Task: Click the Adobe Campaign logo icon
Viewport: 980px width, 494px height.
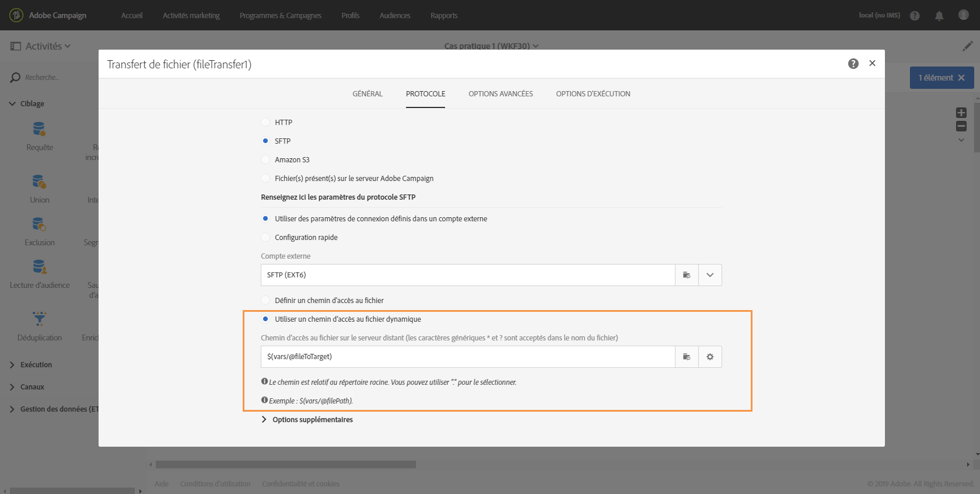Action: [16, 15]
